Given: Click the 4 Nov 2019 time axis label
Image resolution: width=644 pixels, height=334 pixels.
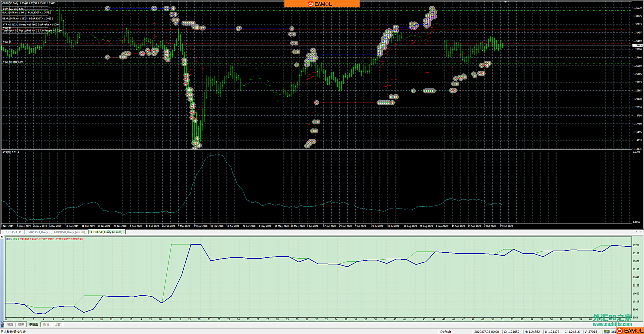Looking at the screenshot, I should (7, 226).
